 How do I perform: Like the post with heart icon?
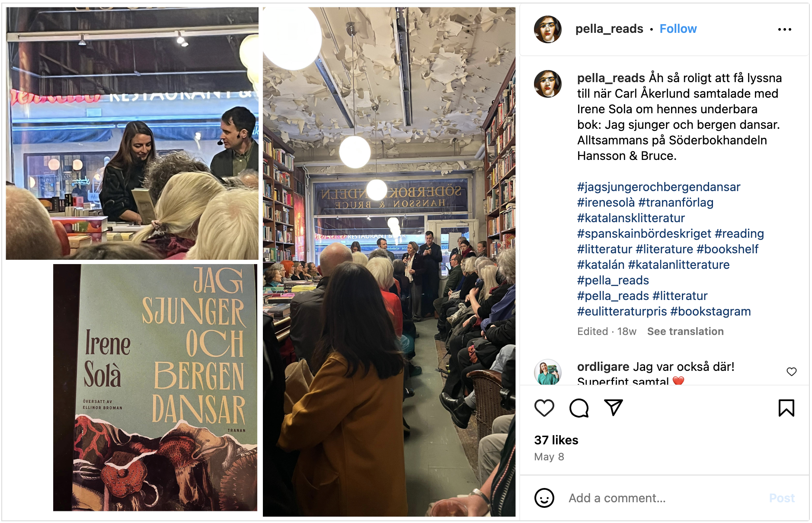[544, 408]
